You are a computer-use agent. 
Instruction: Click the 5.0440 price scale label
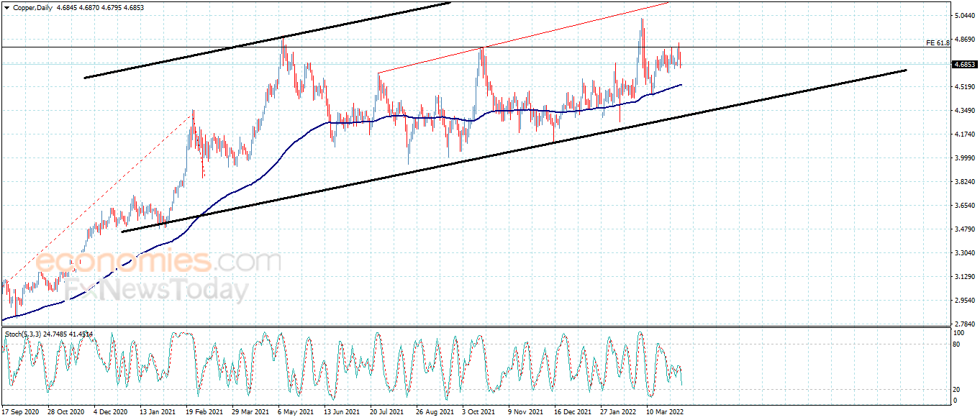tap(963, 16)
